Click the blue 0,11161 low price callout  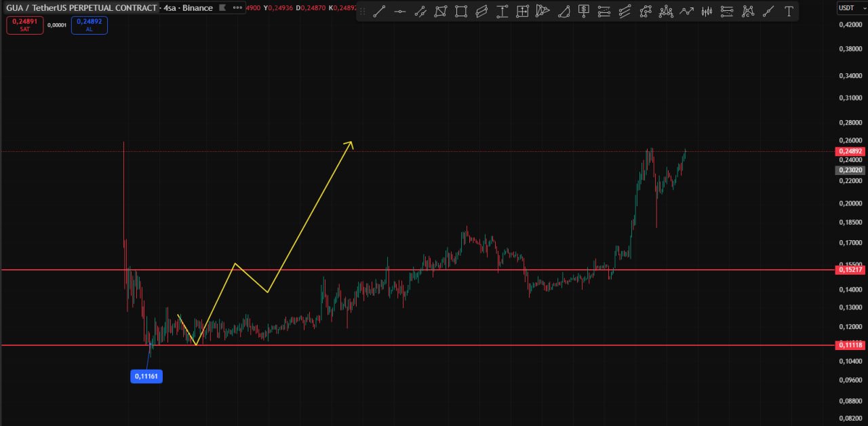click(146, 376)
